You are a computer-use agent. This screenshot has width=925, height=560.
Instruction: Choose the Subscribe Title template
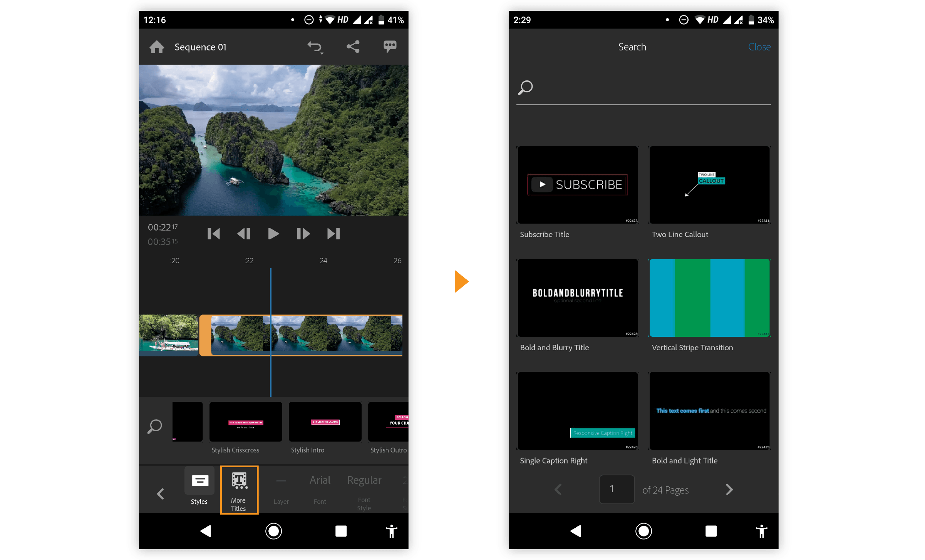(578, 185)
